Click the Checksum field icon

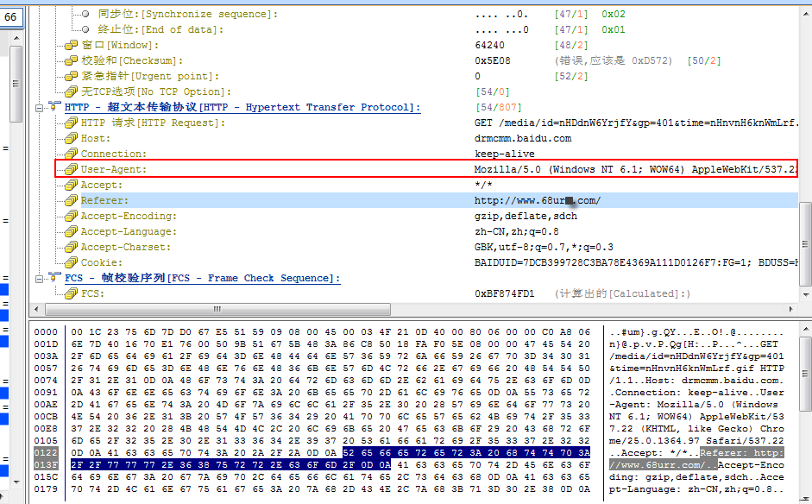72,60
